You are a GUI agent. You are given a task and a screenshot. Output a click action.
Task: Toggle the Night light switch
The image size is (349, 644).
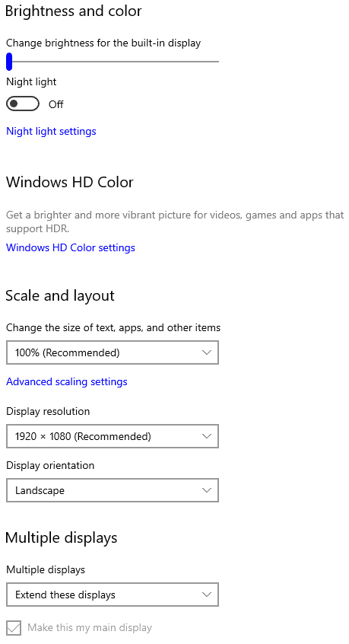point(23,104)
